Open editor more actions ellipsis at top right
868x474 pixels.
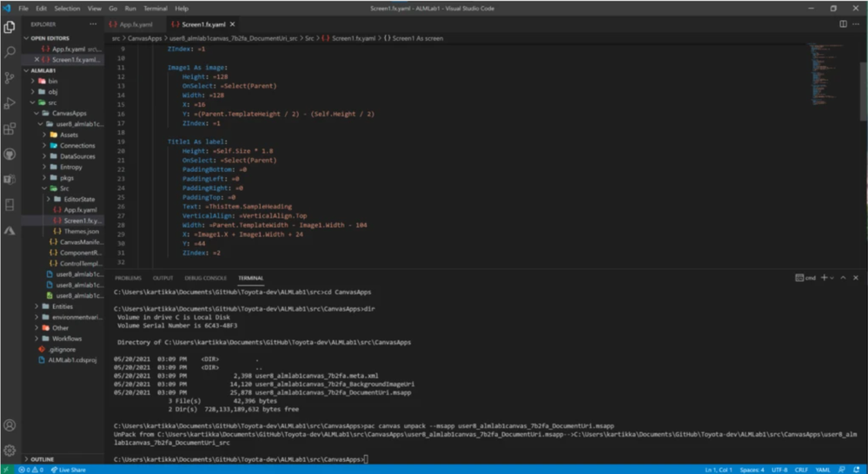tap(857, 24)
